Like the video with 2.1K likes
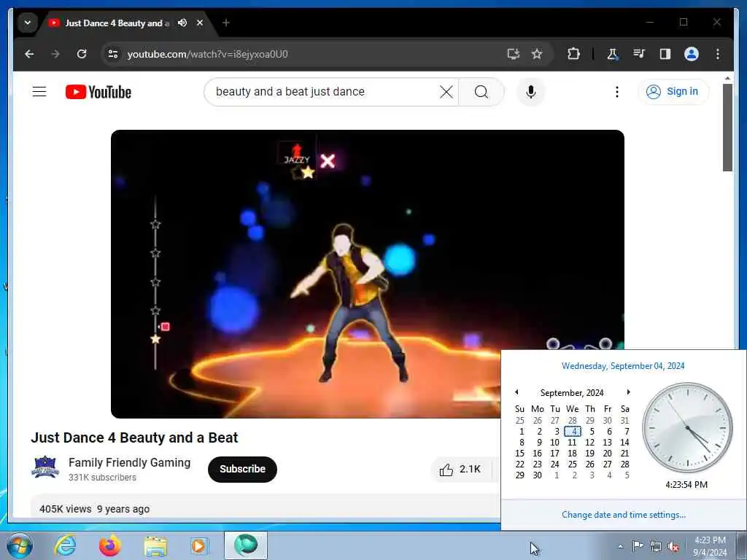The width and height of the screenshot is (747, 560). pyautogui.click(x=460, y=470)
